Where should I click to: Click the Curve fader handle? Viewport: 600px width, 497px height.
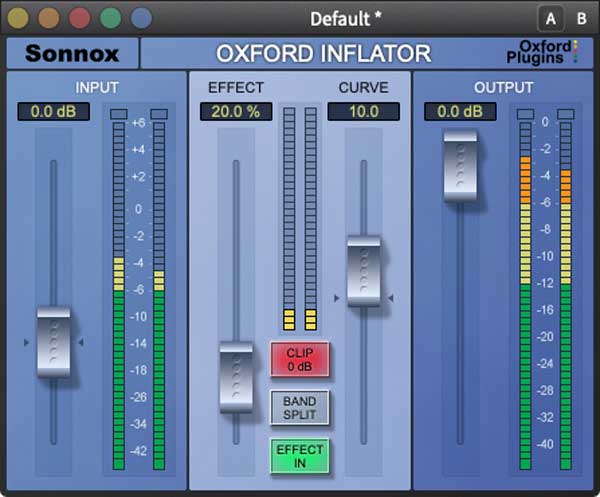(364, 271)
